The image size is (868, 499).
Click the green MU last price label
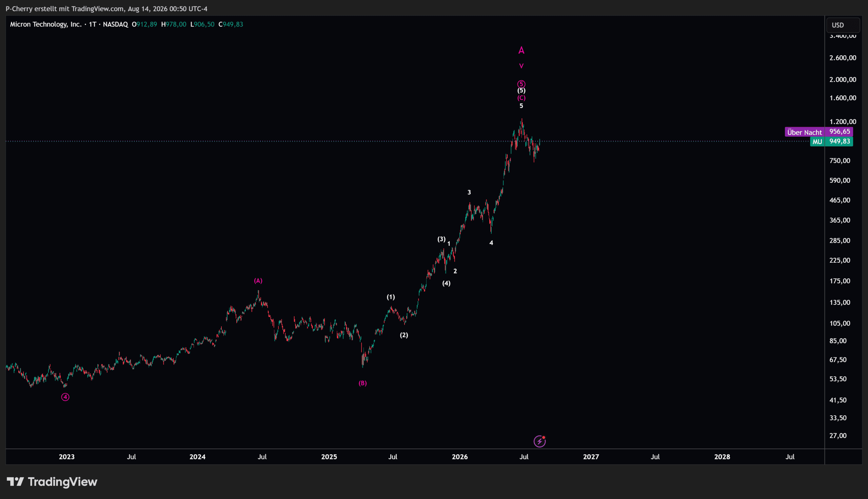click(x=817, y=142)
